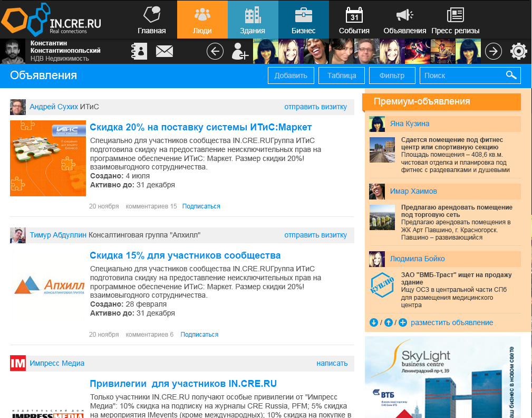Click Людмила Бойко's avatar
This screenshot has height=418, width=532.
coord(377,259)
